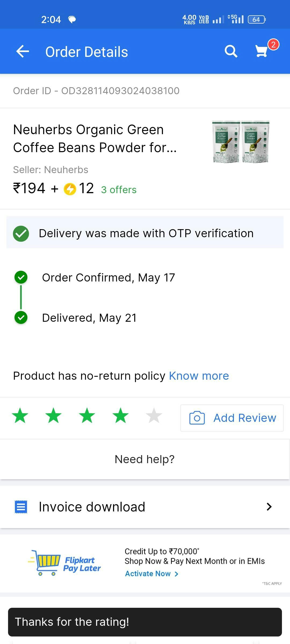Expand Invoice download chevron
This screenshot has width=290, height=644.
269,507
